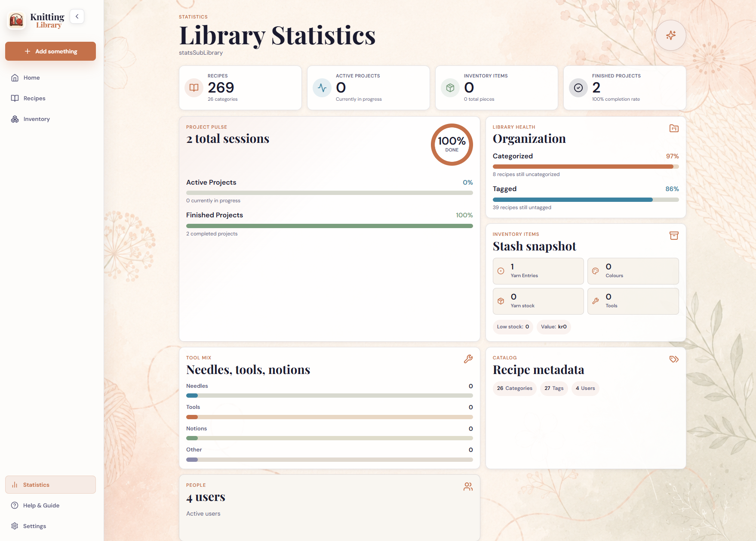Click the Inventory yarn icon in sidebar
Image resolution: width=756 pixels, height=541 pixels.
pyautogui.click(x=15, y=119)
